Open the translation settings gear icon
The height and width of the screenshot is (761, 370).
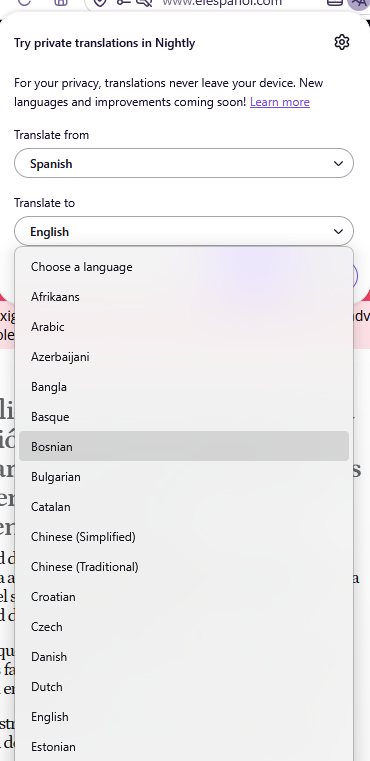pos(342,42)
